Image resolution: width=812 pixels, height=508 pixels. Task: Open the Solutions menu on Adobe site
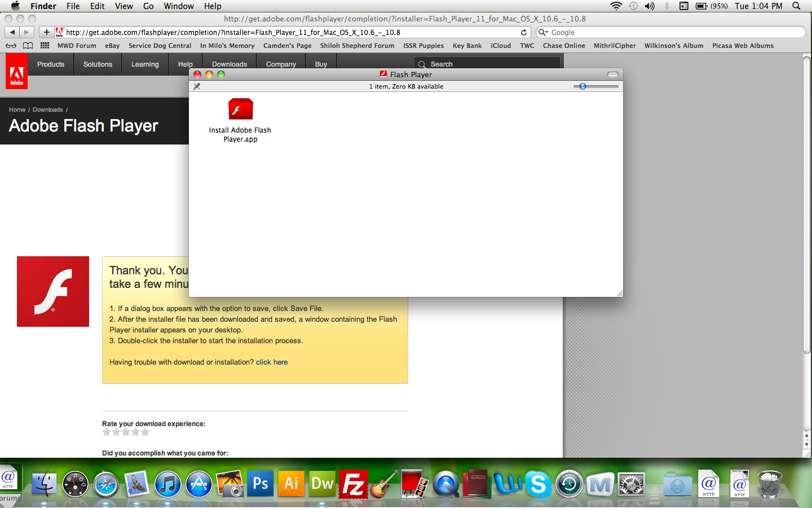click(98, 64)
